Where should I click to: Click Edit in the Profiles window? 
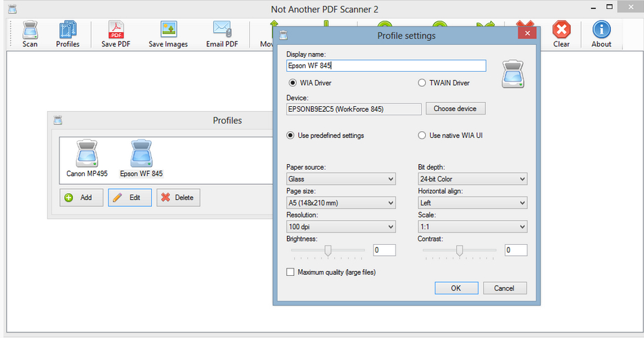click(130, 197)
